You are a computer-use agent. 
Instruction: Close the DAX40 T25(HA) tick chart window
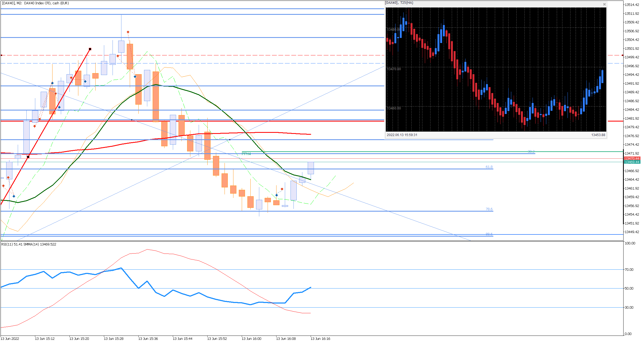(x=604, y=4)
